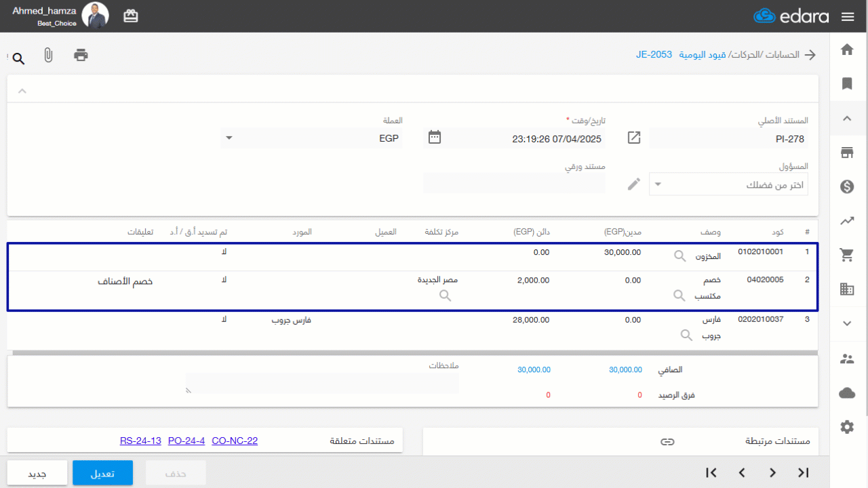Click the down chevron in the sidebar

tap(847, 323)
